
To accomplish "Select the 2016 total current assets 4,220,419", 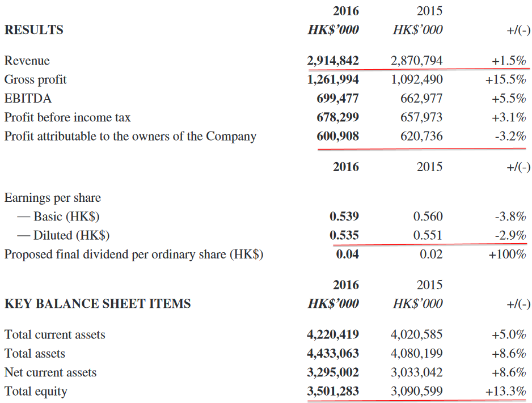I will pos(333,334).
